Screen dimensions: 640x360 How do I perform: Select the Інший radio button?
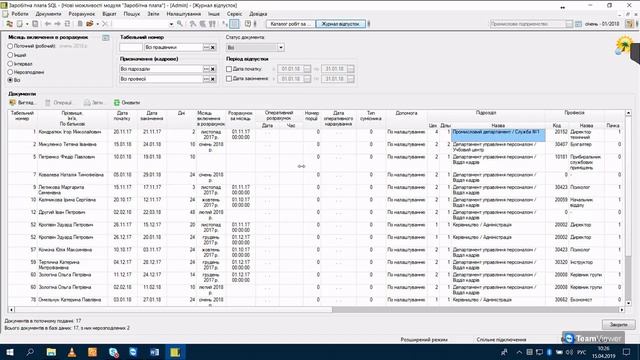(x=10, y=55)
